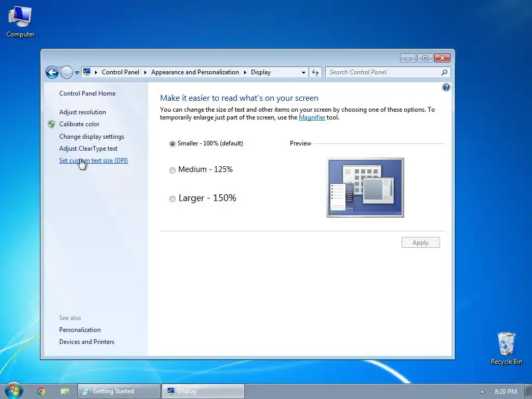Click the 'Make it easier to read' heading
The height and width of the screenshot is (399, 532).
click(x=239, y=98)
